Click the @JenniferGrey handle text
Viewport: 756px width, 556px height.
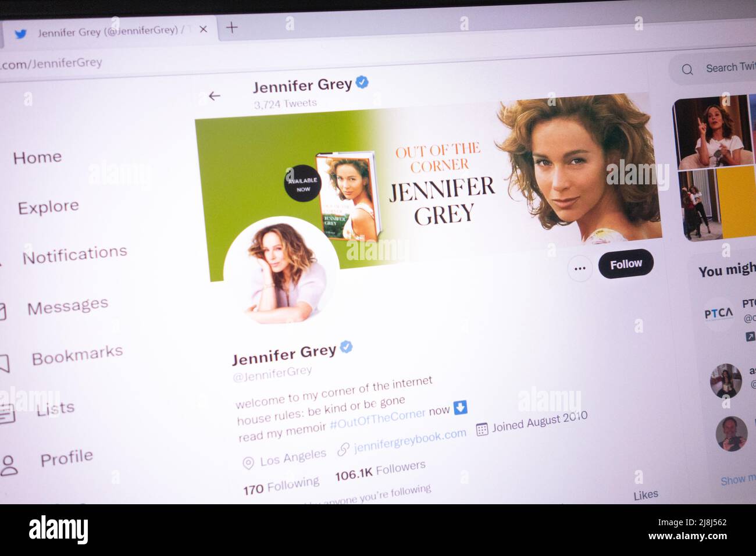(272, 373)
